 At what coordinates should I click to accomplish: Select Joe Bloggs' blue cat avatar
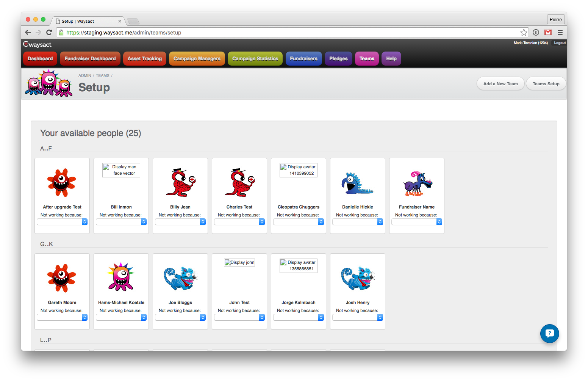click(181, 279)
